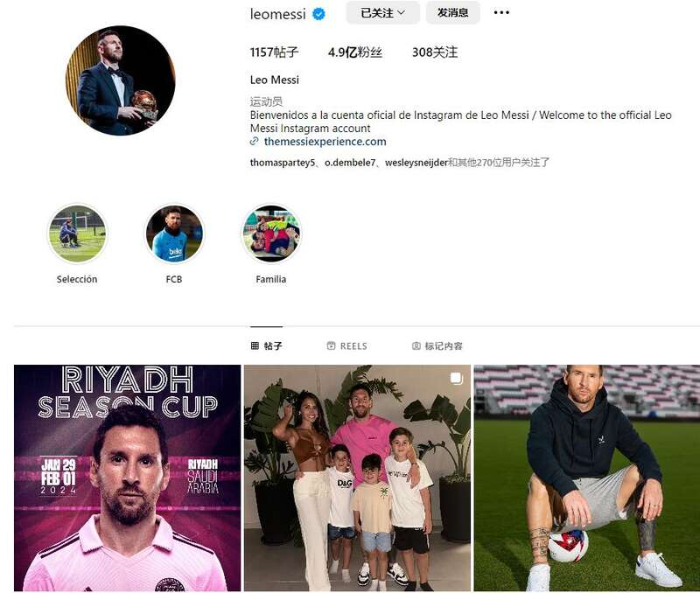Open Messi's profile picture
700x593 pixels.
[121, 80]
